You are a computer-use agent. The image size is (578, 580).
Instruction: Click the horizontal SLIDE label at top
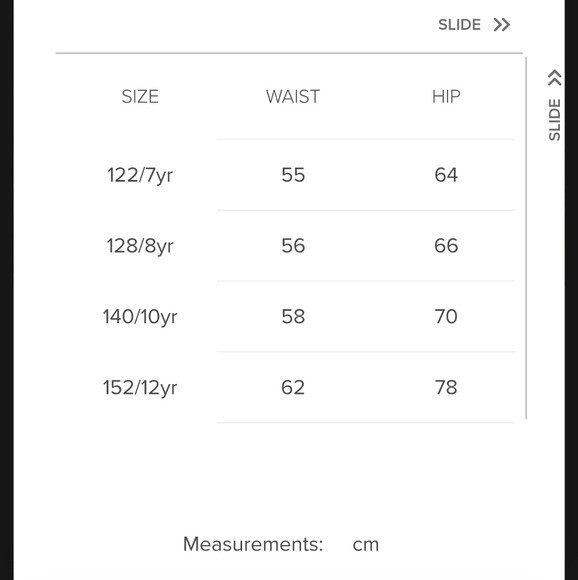coord(459,25)
